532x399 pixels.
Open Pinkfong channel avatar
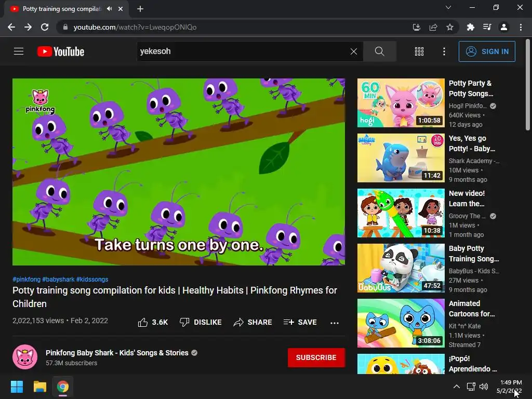[x=25, y=357]
